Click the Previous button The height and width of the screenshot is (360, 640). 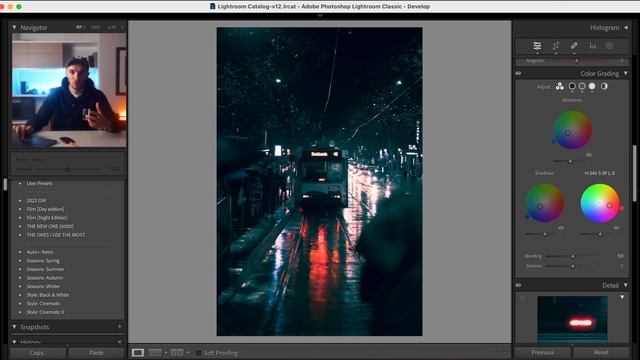tap(542, 353)
